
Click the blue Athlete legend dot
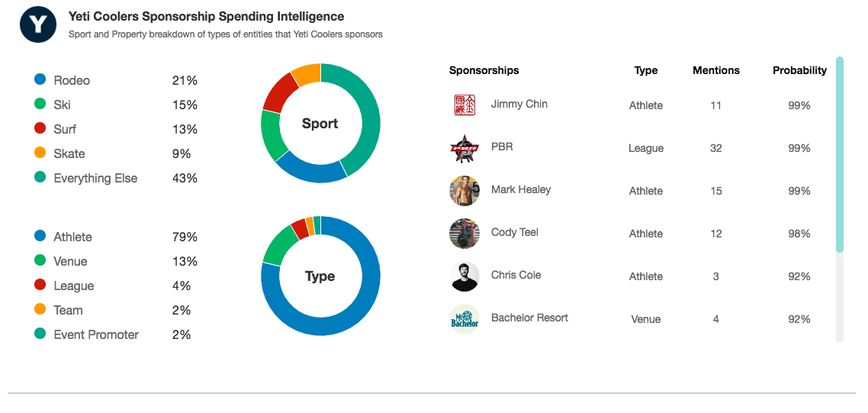(x=40, y=236)
